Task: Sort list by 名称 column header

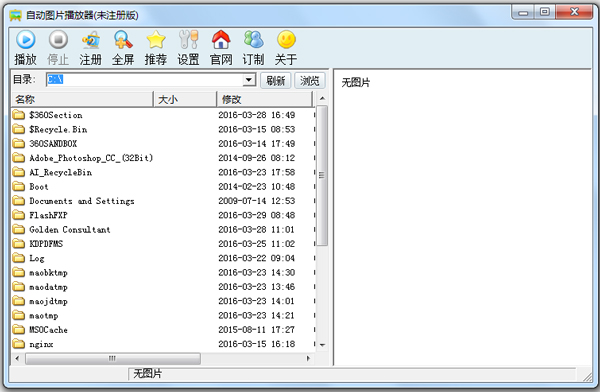Action: 82,100
